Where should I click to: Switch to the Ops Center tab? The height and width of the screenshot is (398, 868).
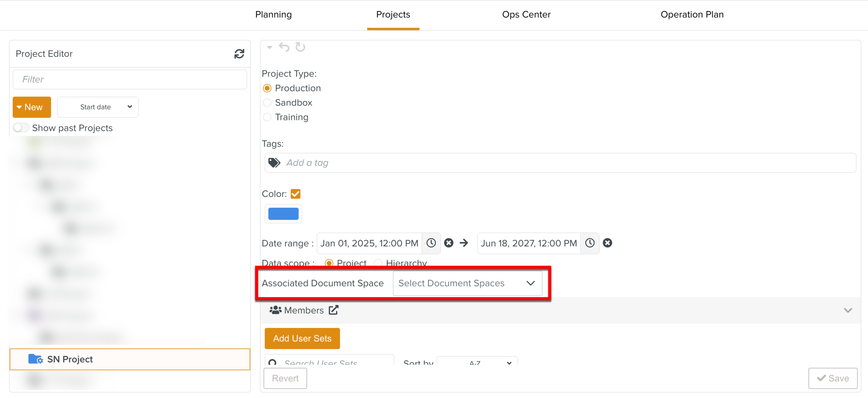tap(526, 15)
